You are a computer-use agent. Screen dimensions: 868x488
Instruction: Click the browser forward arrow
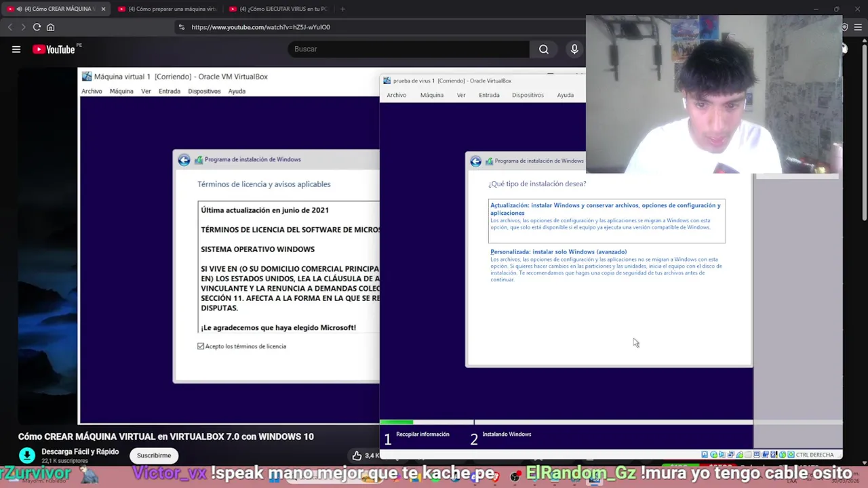[x=23, y=27]
